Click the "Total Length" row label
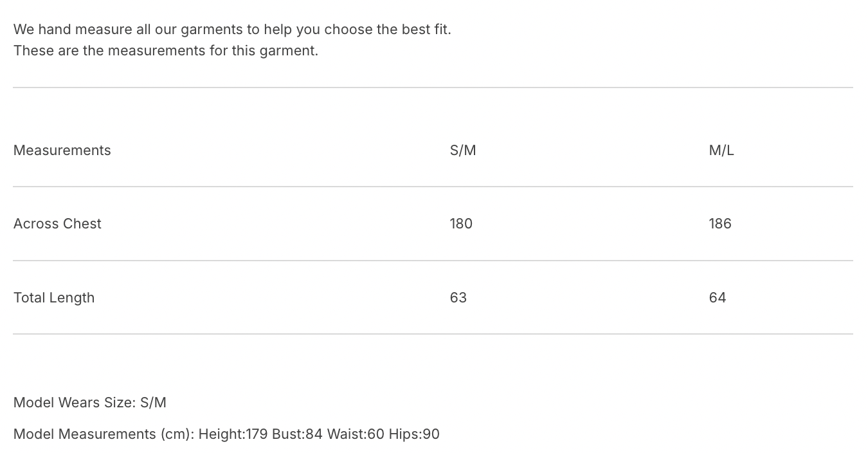Viewport: 868px width, 453px height. point(54,298)
